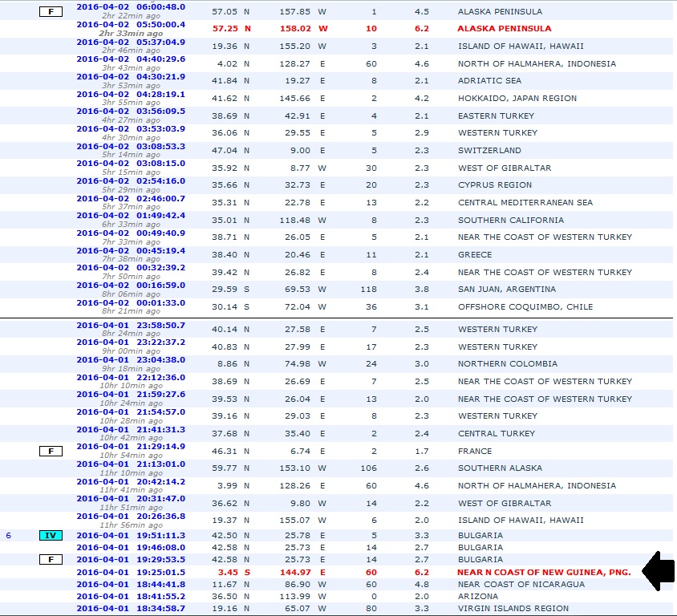Image resolution: width=677 pixels, height=616 pixels.
Task: Open the 2016-04-01 23:58:50.7 event link
Action: [x=131, y=325]
